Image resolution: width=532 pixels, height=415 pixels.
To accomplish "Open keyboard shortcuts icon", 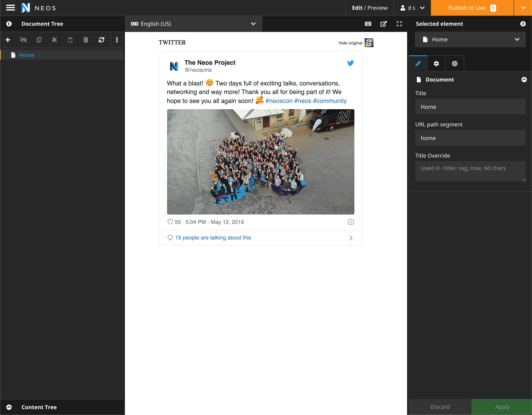I will pyautogui.click(x=368, y=24).
